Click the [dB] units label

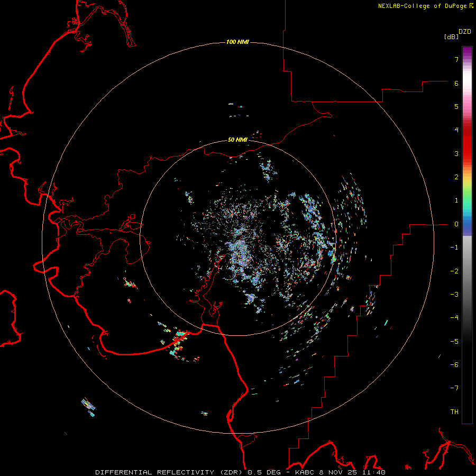tap(451, 37)
